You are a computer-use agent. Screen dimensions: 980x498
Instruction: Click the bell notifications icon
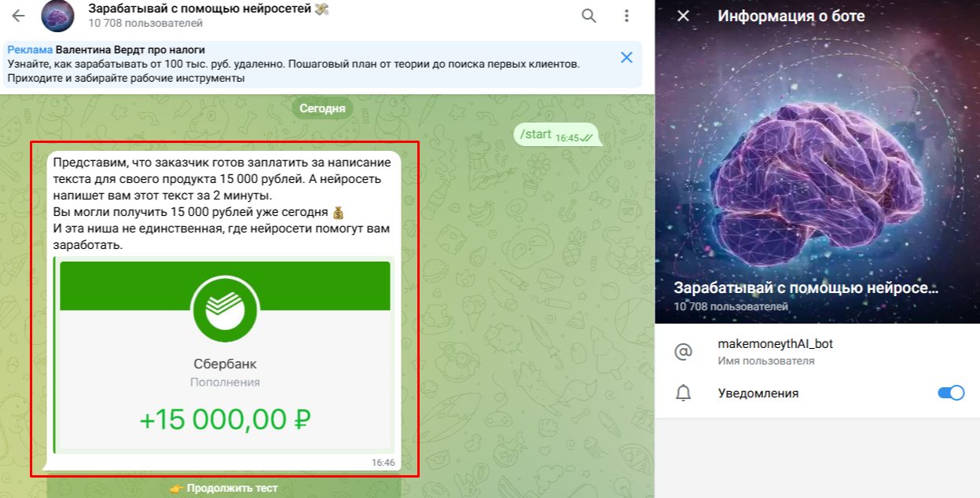[683, 393]
